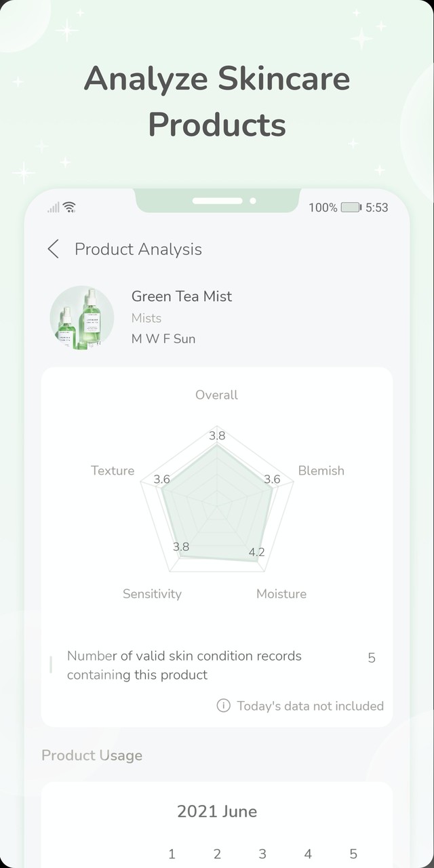
Task: Select day 3 in the June calendar
Action: tap(262, 854)
